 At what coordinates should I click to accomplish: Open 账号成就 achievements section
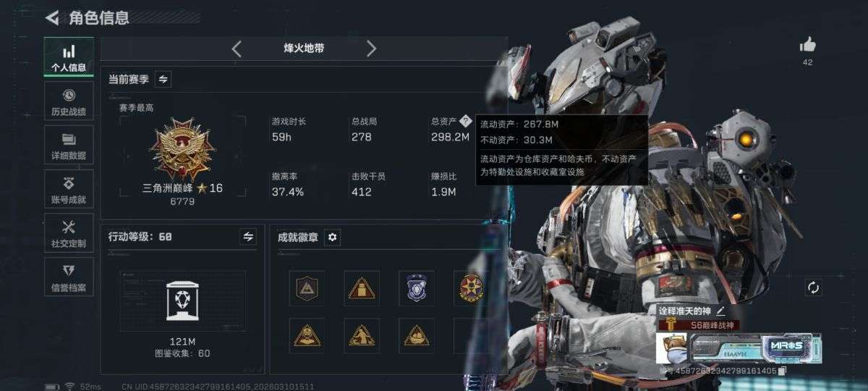coord(69,189)
